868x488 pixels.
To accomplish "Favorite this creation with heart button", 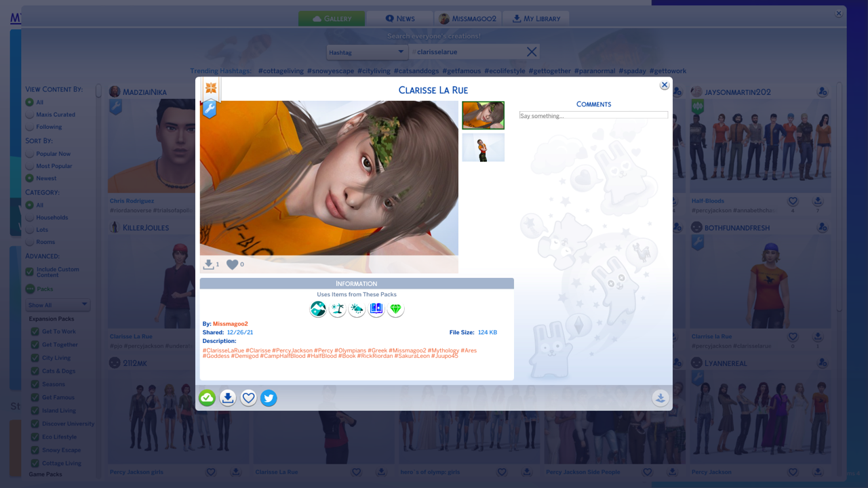I will pos(248,398).
